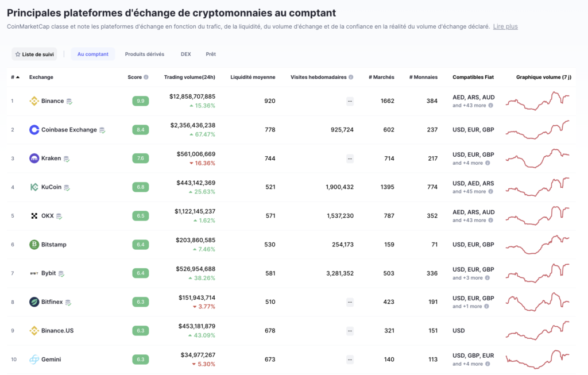Click info icon in Kraken fiat cell
Screen dimensions: 588x375
[488, 163]
